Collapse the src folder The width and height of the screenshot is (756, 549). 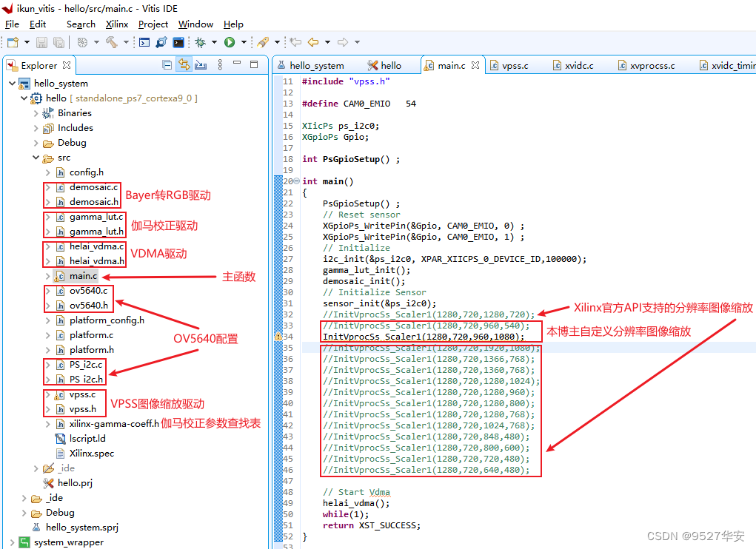tap(36, 158)
